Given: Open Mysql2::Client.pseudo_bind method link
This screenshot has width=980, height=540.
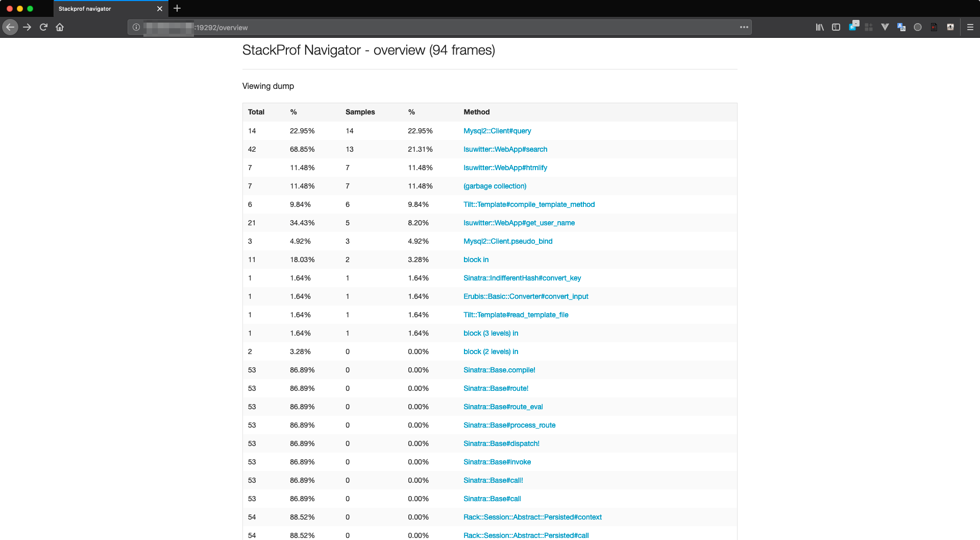Looking at the screenshot, I should tap(508, 241).
